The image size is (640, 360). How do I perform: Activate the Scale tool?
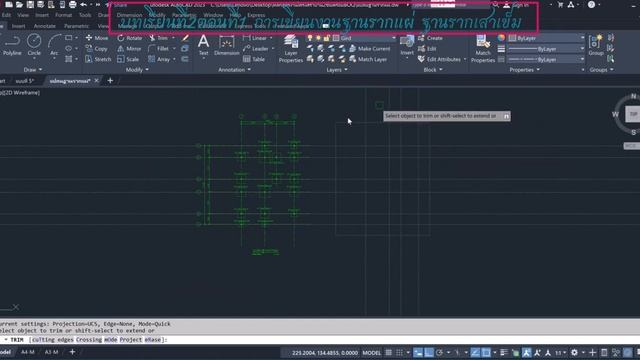[x=128, y=59]
